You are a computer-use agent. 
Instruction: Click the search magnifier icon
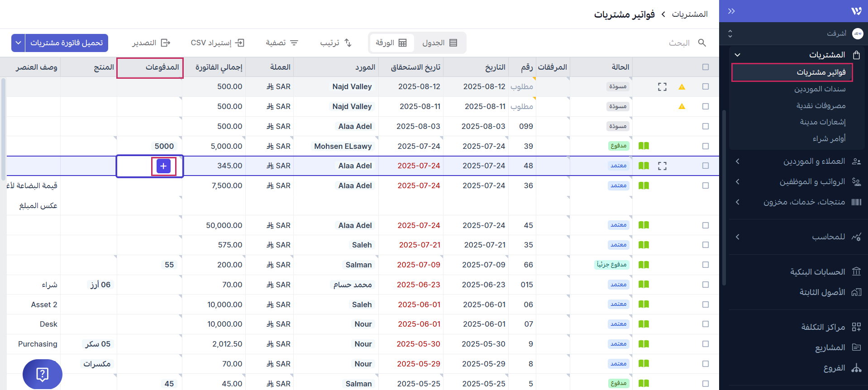702,43
